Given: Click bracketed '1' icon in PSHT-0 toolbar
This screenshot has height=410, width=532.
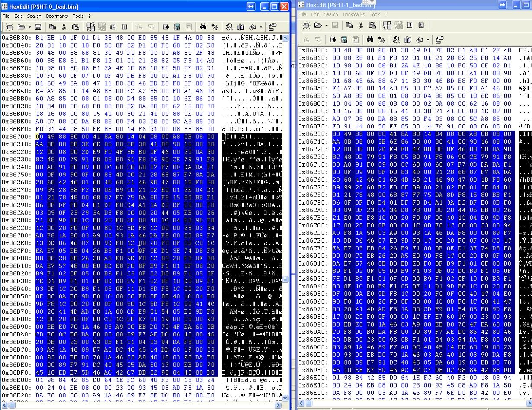Looking at the screenshot, I should point(113,27).
